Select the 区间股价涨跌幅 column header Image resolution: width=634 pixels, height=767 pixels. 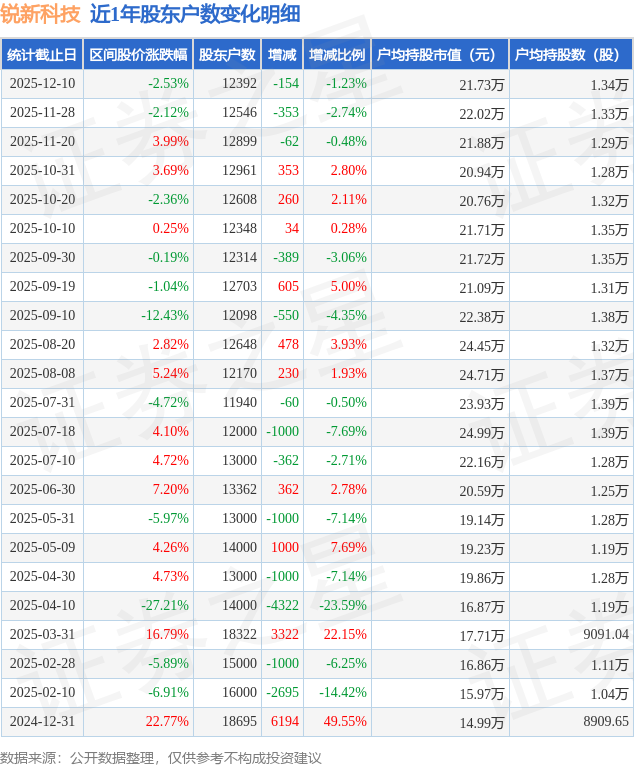pyautogui.click(x=138, y=55)
